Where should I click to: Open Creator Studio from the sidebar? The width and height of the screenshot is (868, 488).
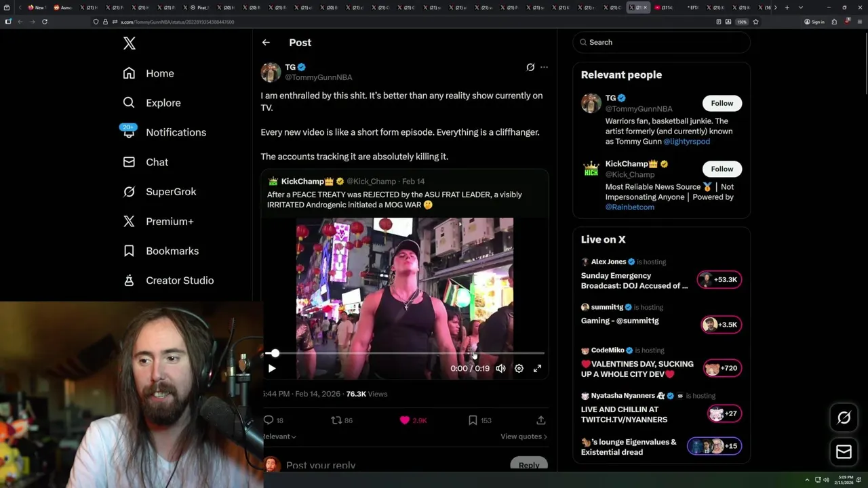point(168,281)
